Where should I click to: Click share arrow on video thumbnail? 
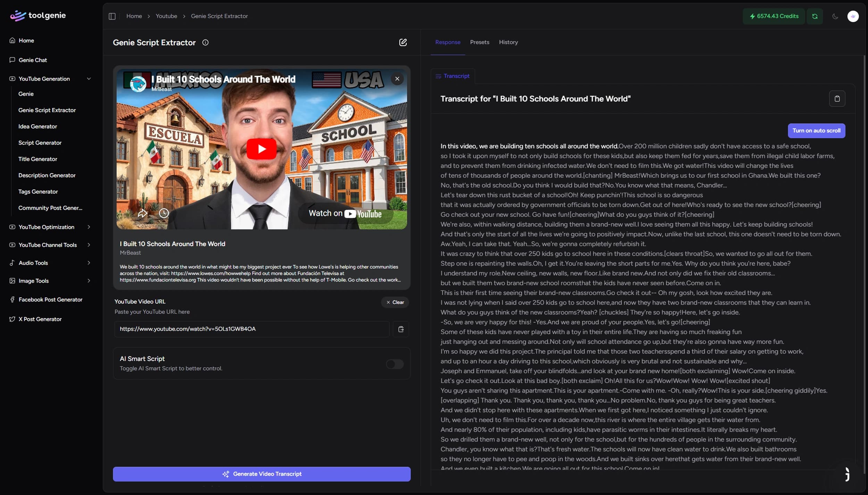tap(142, 213)
